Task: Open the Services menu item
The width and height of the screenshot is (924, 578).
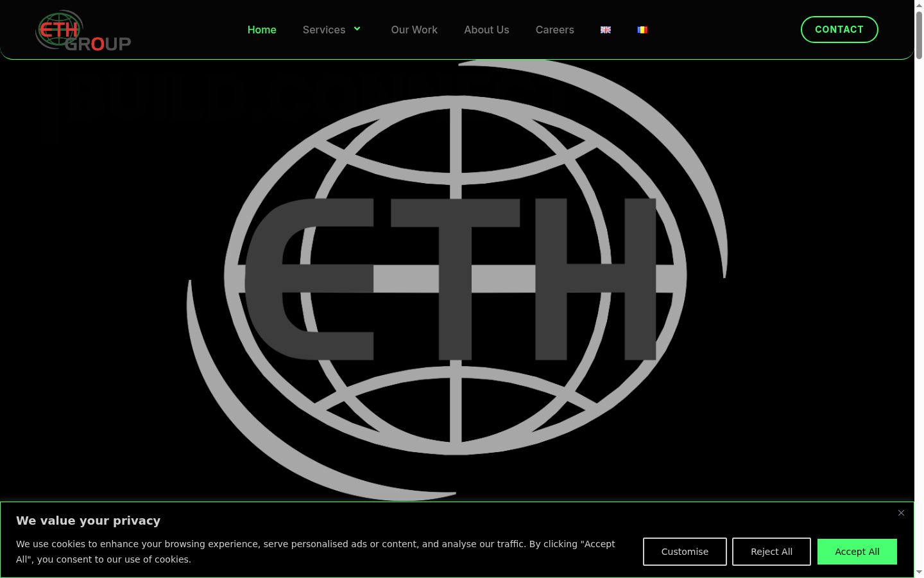Action: click(324, 30)
